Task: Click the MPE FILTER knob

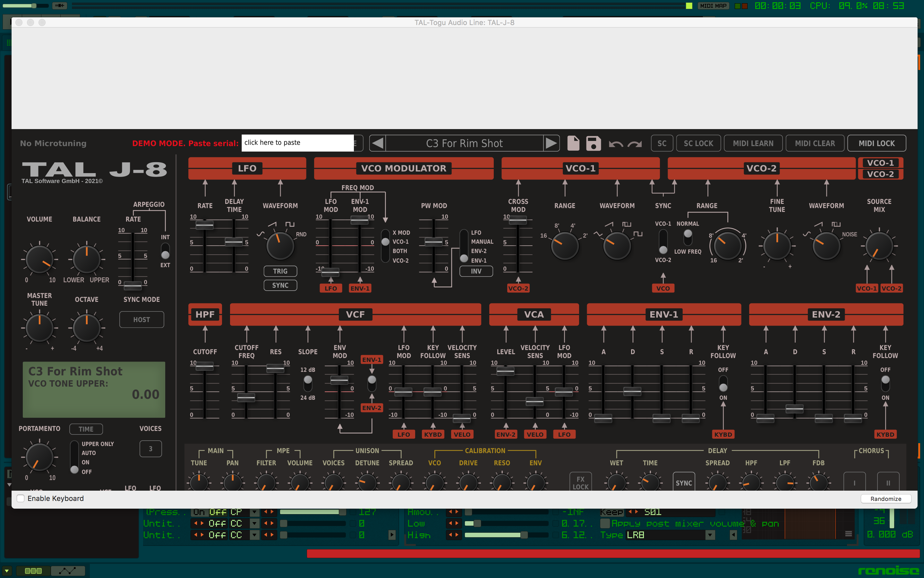Action: [x=266, y=482]
